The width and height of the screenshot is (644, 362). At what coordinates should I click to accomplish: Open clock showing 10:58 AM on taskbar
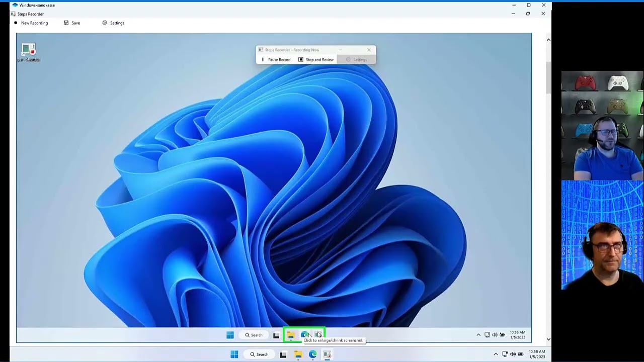click(537, 354)
